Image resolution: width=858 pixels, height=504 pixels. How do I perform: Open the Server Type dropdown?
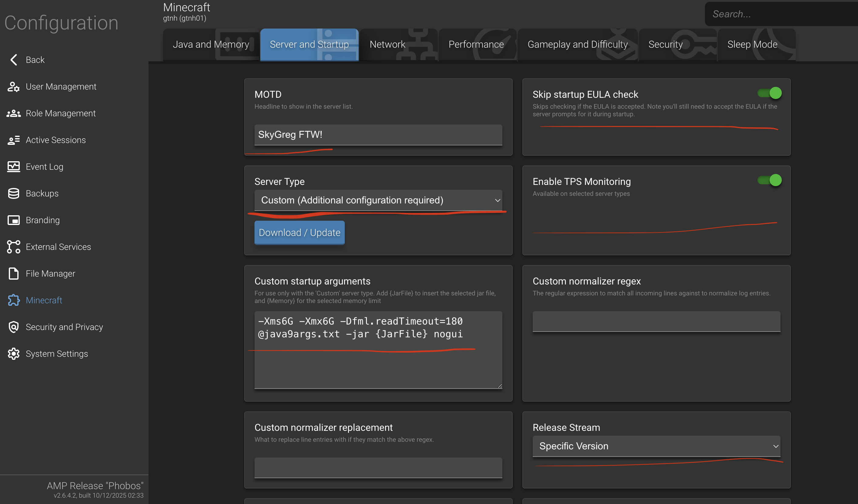tap(378, 200)
